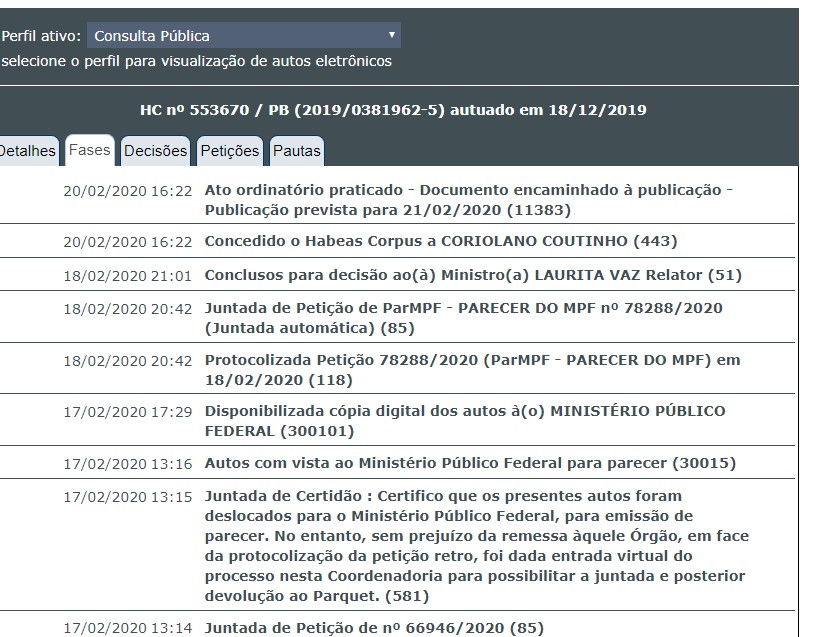Click 'Conclusos para decisão' phase entry

tap(472, 275)
